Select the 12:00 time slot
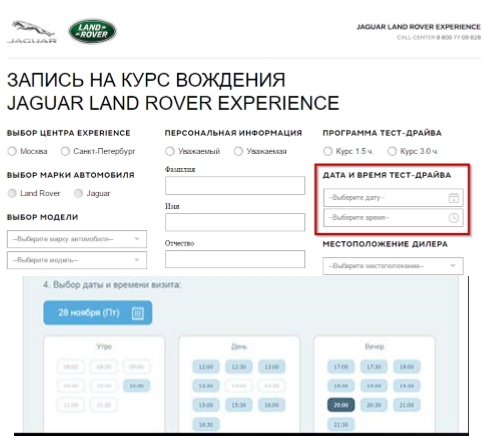Image resolution: width=484 pixels, height=440 pixels. [x=206, y=367]
